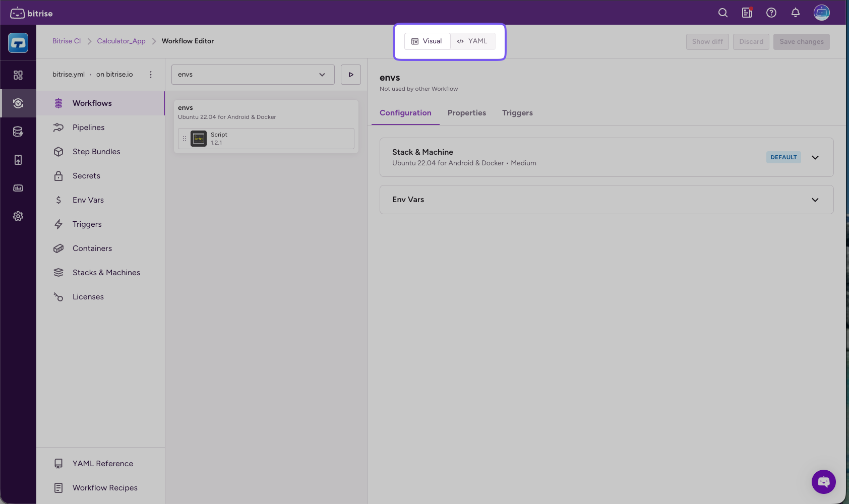Screen dimensions: 849x504
Task: Click the Triggers lightning icon
Action: [58, 224]
